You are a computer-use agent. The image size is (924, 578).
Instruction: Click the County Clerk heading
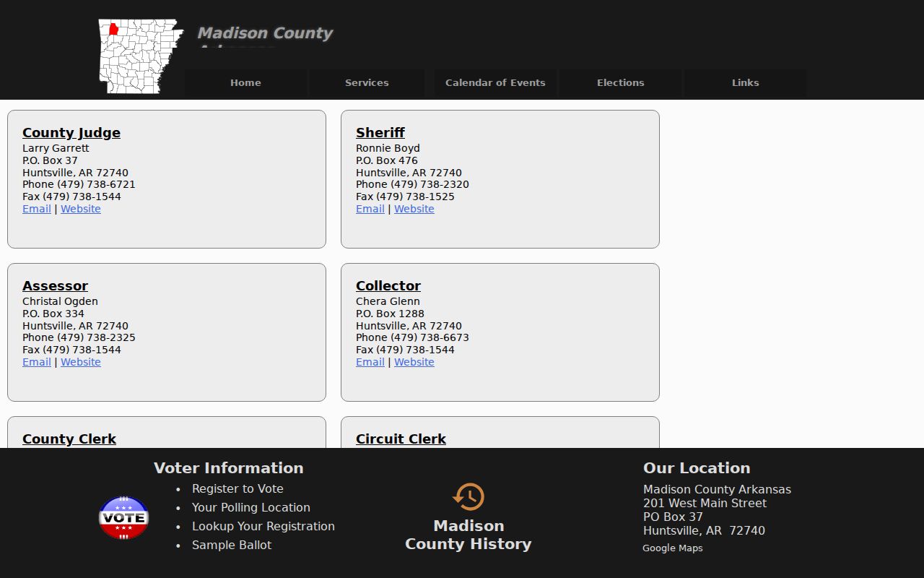pos(69,439)
